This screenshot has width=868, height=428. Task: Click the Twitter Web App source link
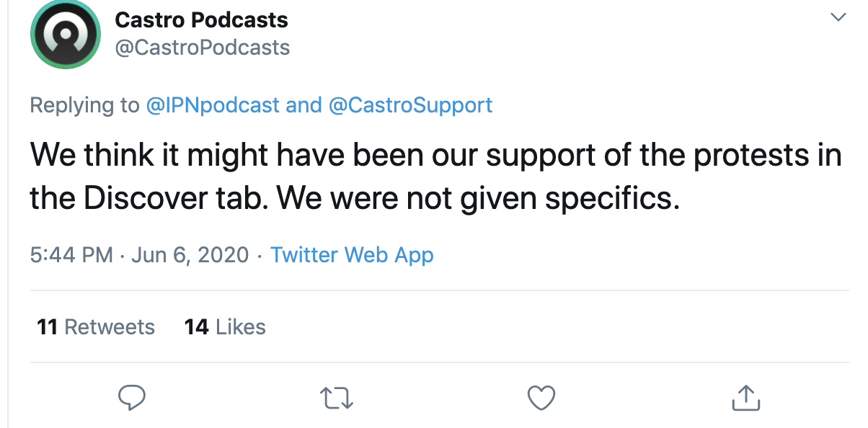tap(352, 255)
